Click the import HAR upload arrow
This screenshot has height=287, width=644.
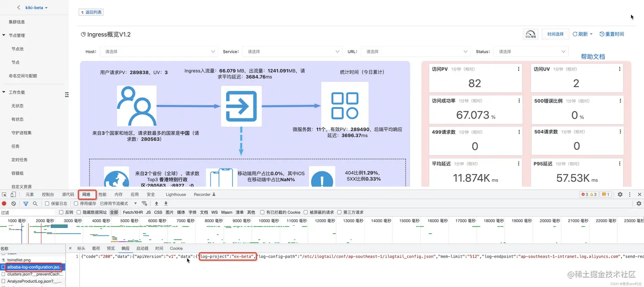156,204
